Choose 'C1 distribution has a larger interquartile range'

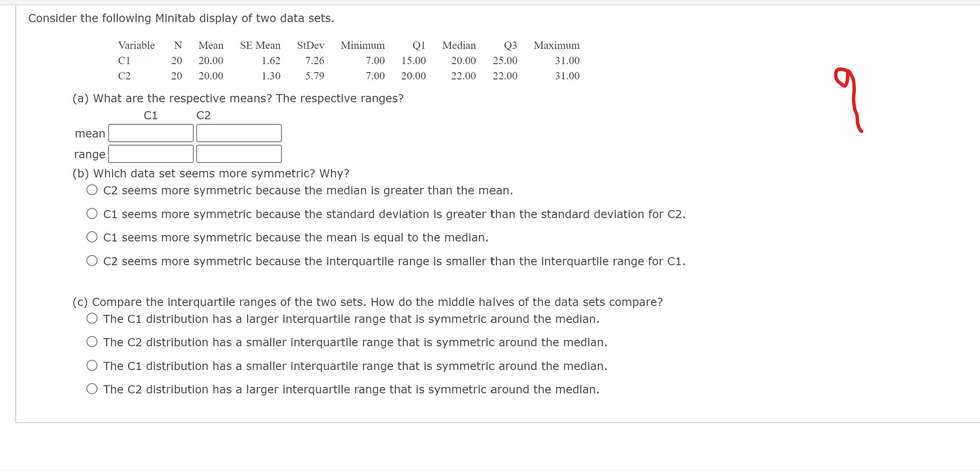[92, 318]
